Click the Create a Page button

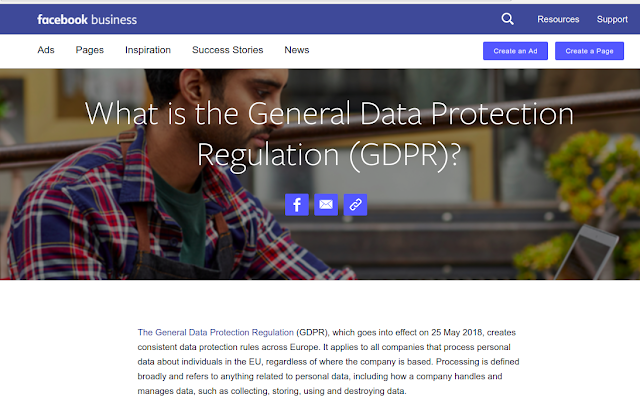coord(589,51)
